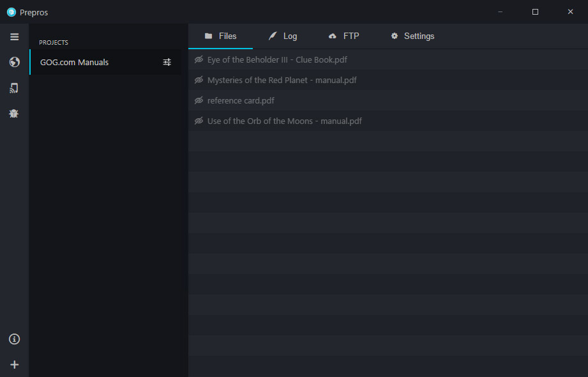Select the reference card.pdf file row
The image size is (588, 377).
[388, 100]
